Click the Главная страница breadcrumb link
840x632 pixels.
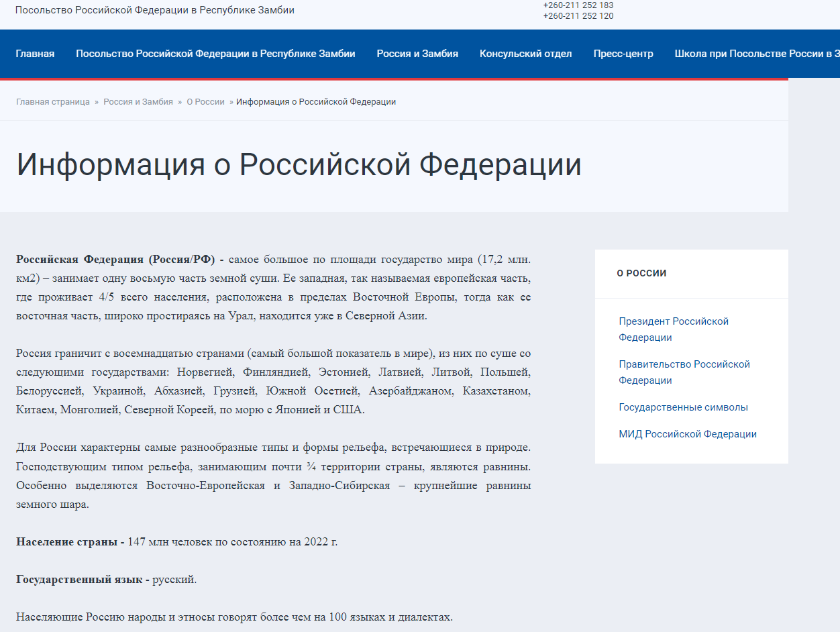(x=53, y=102)
